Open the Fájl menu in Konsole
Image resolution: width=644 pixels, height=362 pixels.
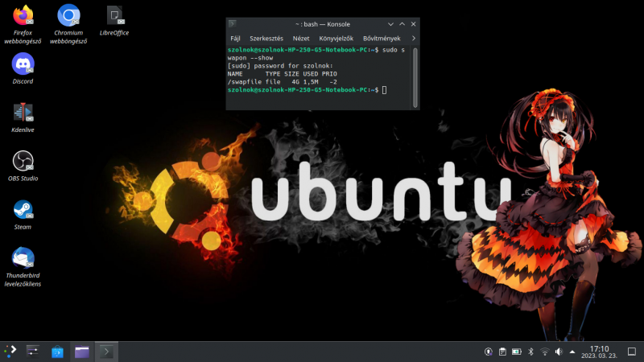click(x=235, y=38)
